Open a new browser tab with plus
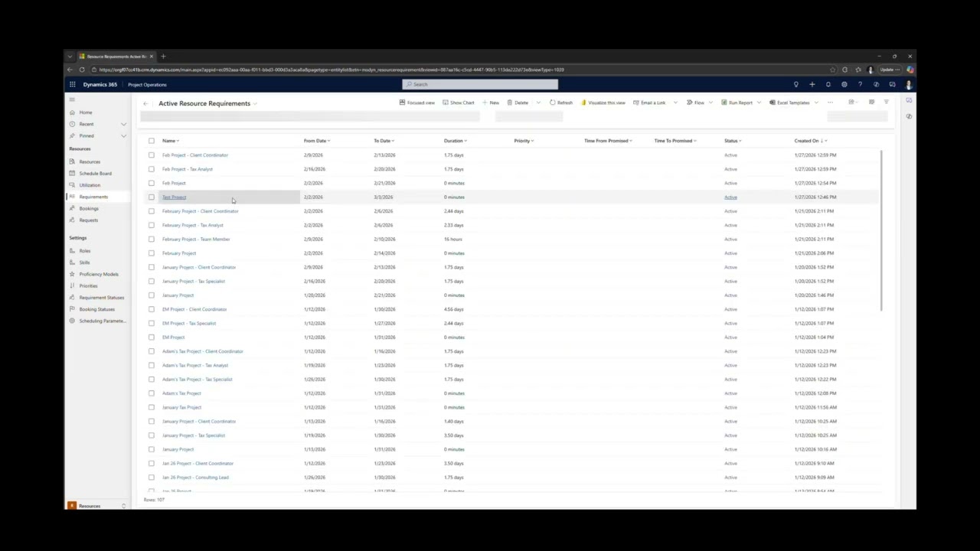The height and width of the screenshot is (551, 980). [x=163, y=56]
